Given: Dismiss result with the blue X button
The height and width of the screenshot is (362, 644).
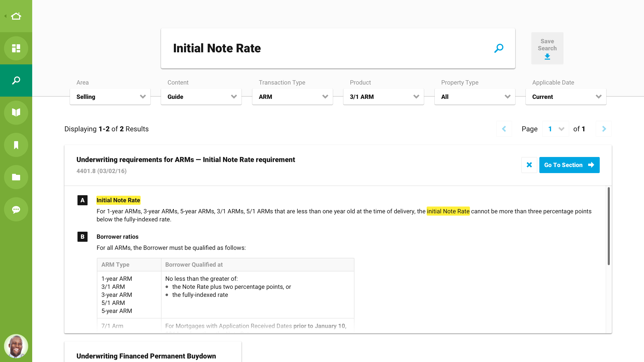Looking at the screenshot, I should point(529,165).
